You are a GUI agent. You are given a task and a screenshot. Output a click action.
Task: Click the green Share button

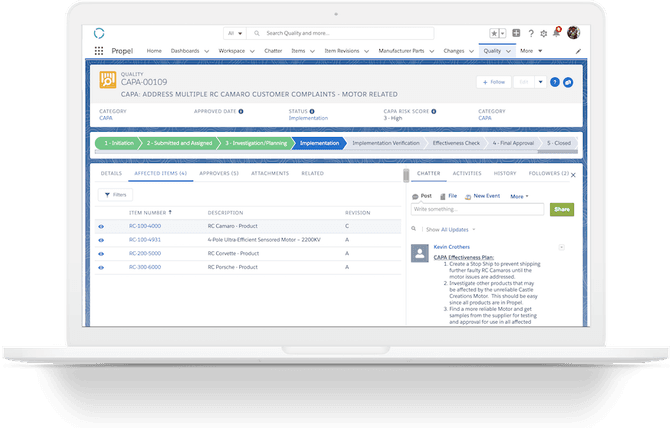point(562,210)
